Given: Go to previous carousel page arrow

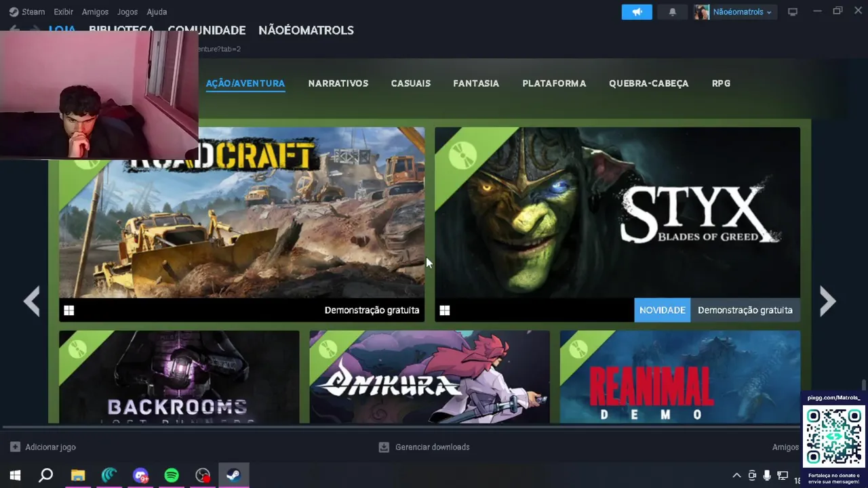Looking at the screenshot, I should pos(32,302).
